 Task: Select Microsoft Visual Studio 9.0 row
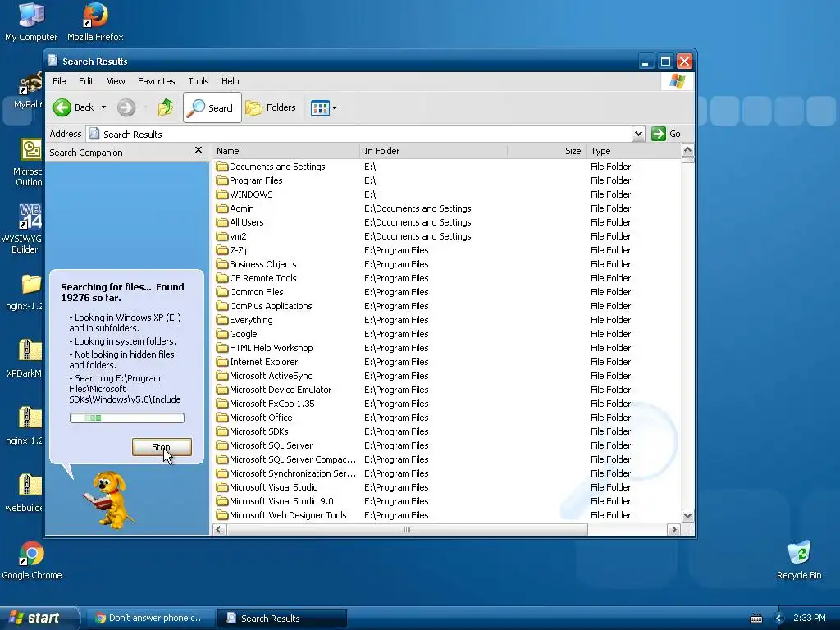447,501
